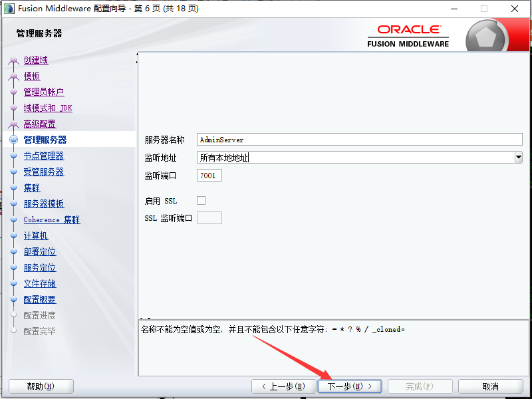The image size is (532, 399).
Task: Open the 服务定位 step
Action: (40, 267)
